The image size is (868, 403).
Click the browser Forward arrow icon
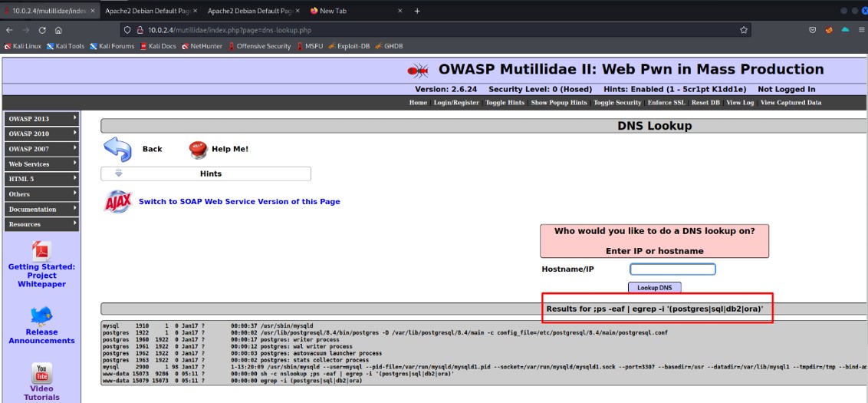coord(25,30)
